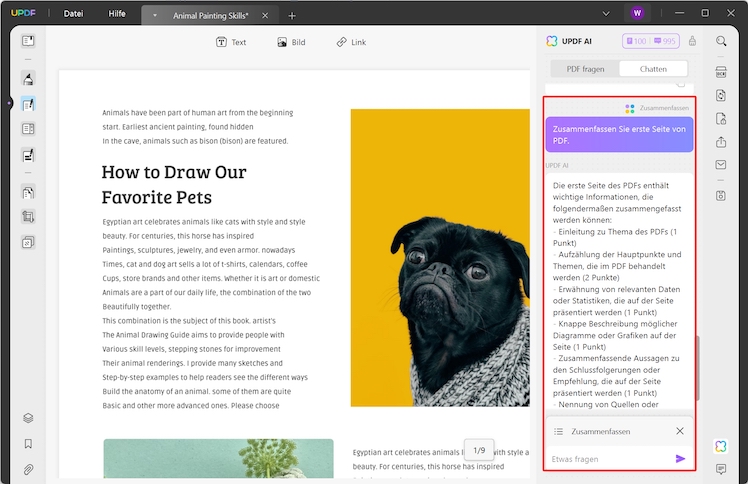Expand the left sidebar collapse arrow

8,103
